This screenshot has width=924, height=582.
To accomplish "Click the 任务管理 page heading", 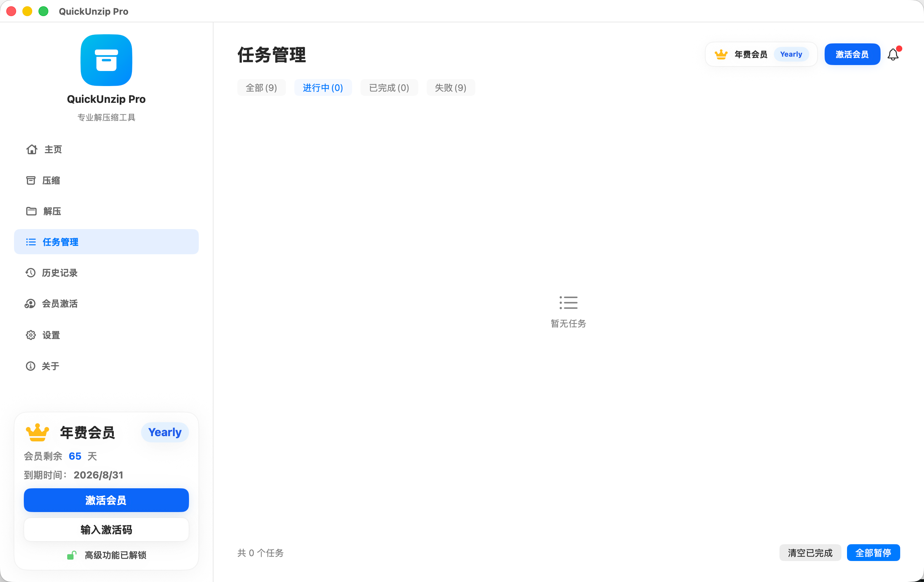I will click(272, 55).
